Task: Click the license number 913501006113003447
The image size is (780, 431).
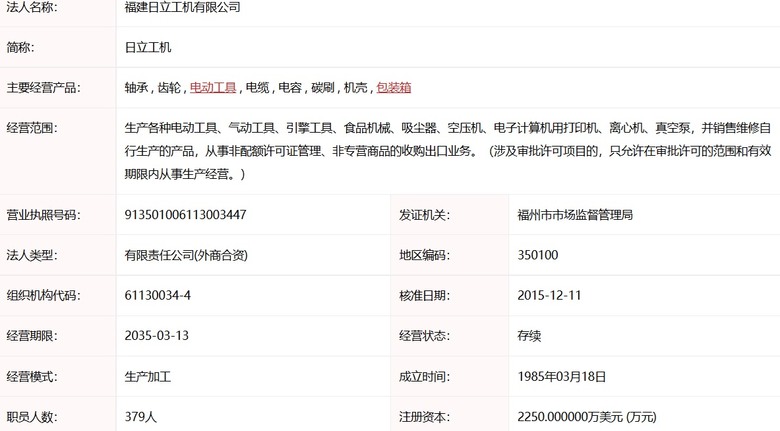Action: click(x=186, y=215)
